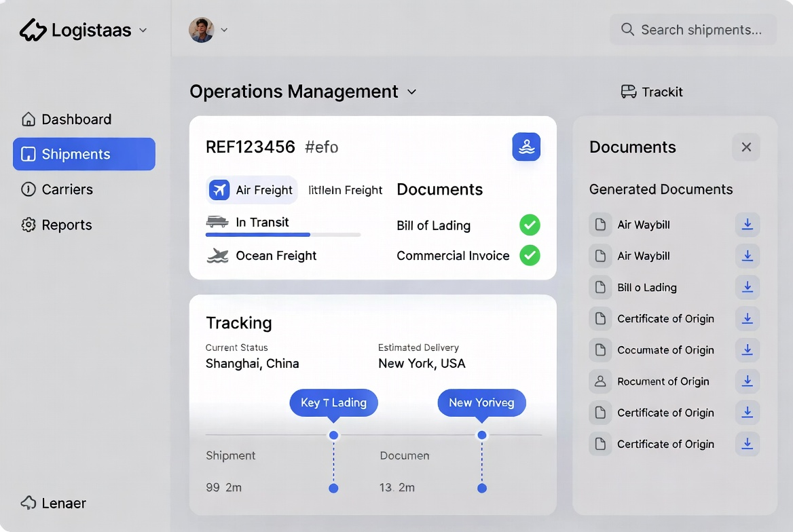Click the Lenaer item at sidebar bottom
Screen dimensions: 793x532
click(53, 503)
